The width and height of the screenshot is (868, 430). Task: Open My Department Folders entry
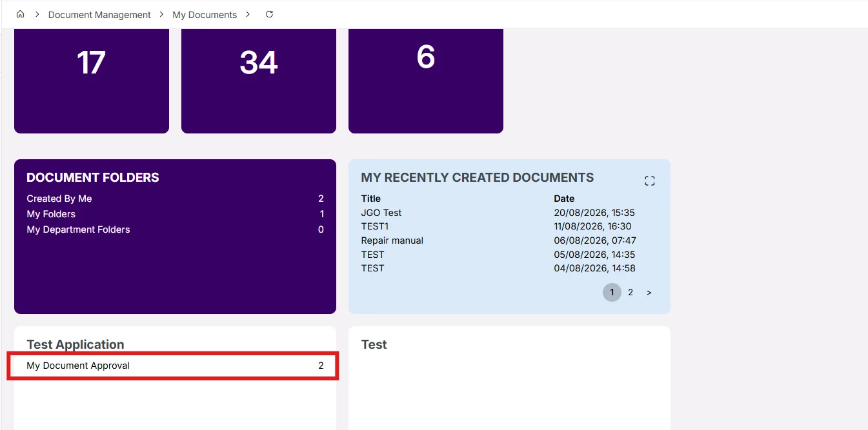tap(175, 230)
